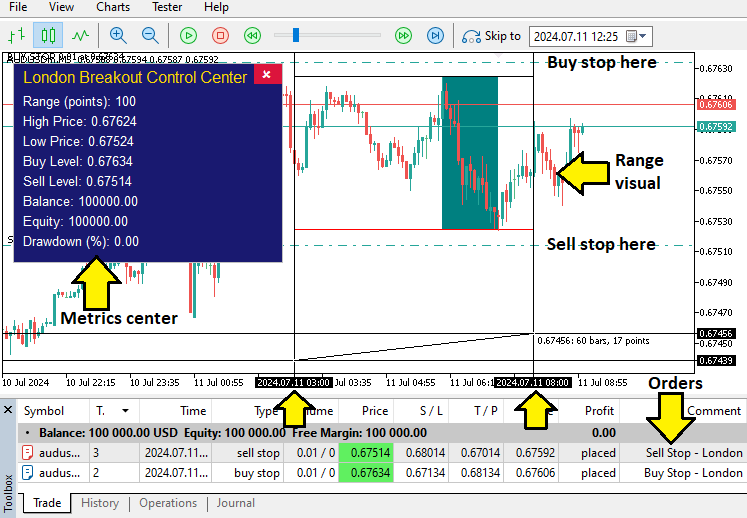Screen dimensions: 747x518
Task: Click the teal London range rectangle
Action: pyautogui.click(x=470, y=153)
